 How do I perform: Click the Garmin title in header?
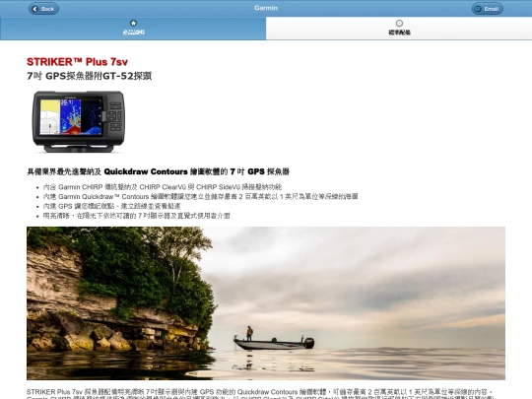tap(266, 8)
